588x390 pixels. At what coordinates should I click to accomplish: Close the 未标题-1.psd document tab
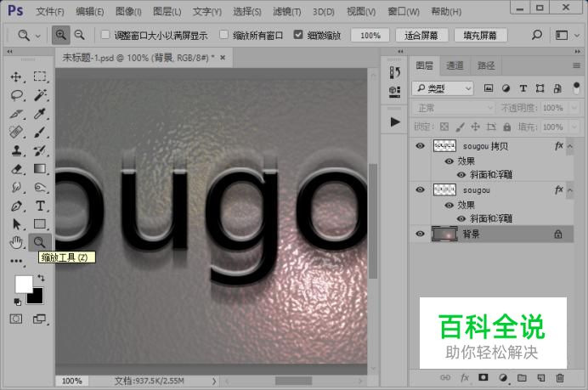[223, 58]
